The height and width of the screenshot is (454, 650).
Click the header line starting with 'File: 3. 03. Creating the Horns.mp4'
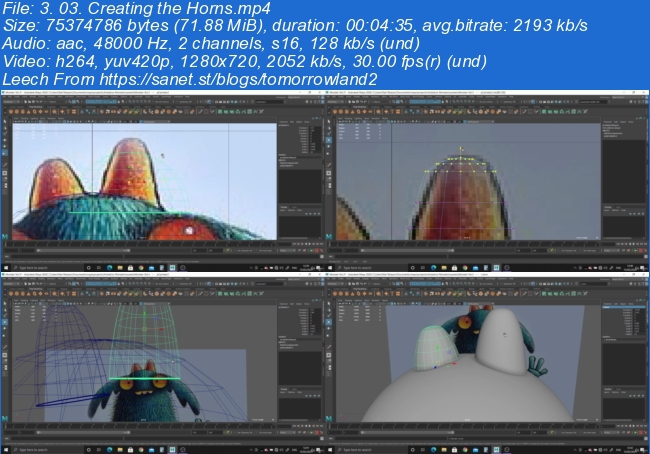(x=136, y=8)
